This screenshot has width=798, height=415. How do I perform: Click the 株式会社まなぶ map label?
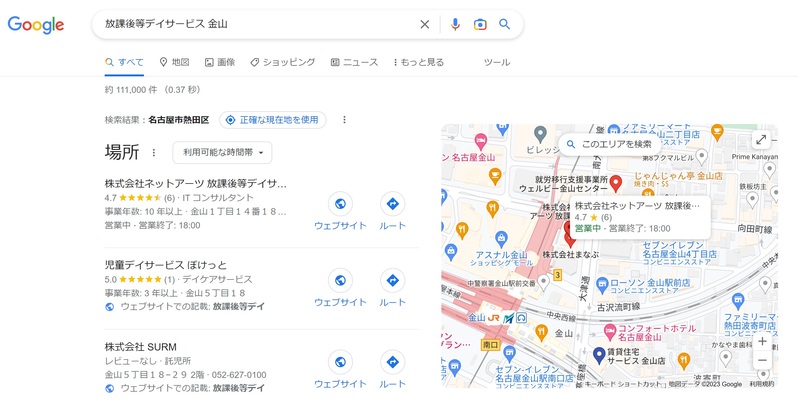tap(571, 254)
